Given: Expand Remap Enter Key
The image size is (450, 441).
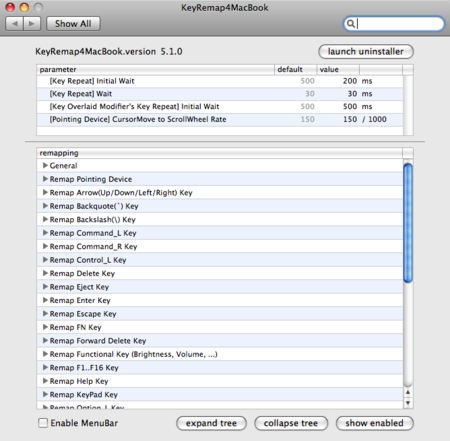Looking at the screenshot, I should [x=45, y=300].
